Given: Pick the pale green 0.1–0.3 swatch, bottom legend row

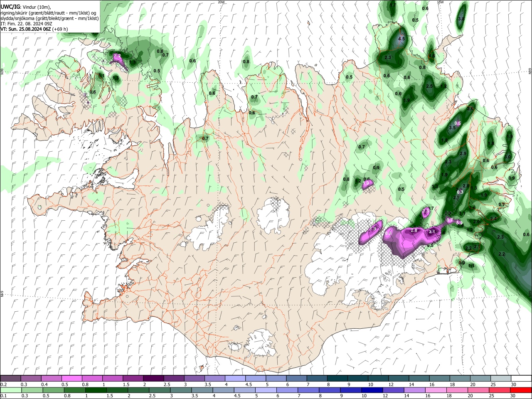Looking at the screenshot, I should coord(11,390).
